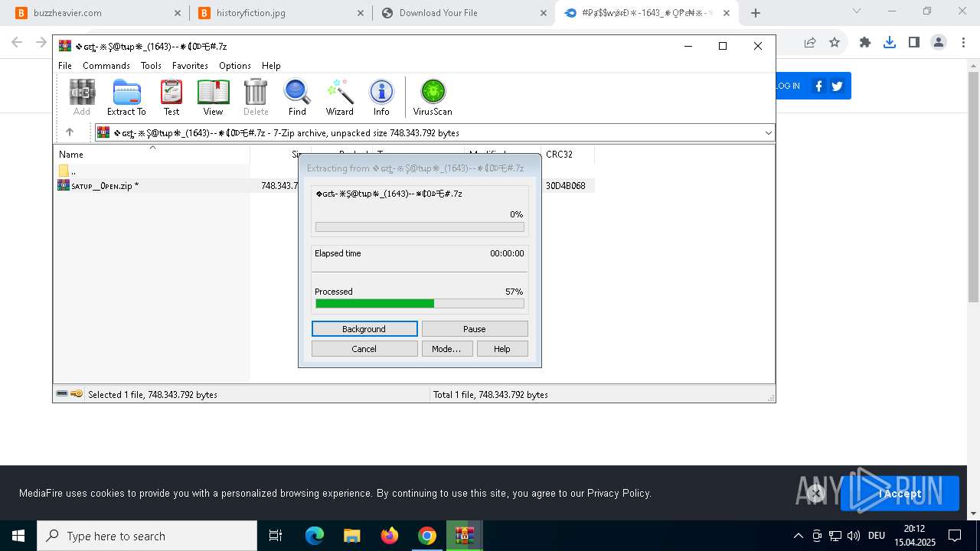Click Help button in extraction dialog

click(502, 349)
